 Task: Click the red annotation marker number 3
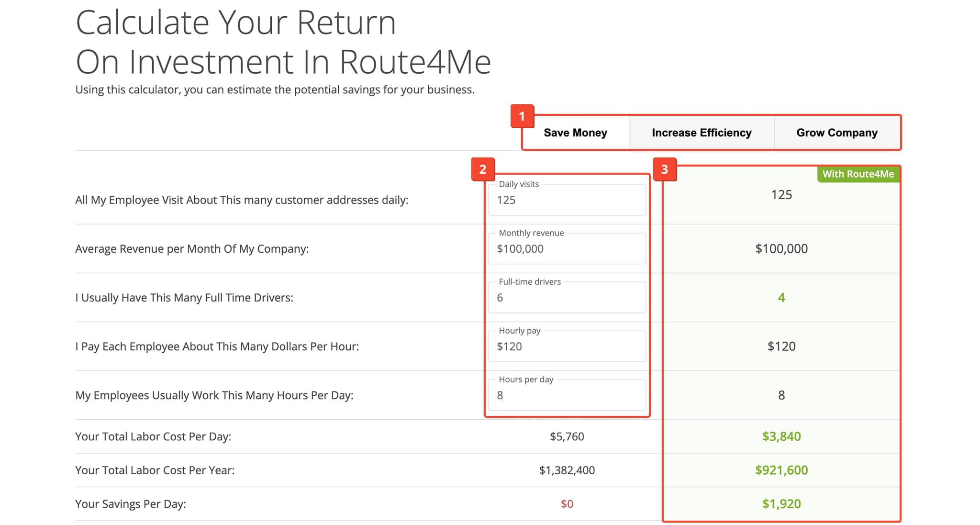pos(665,169)
